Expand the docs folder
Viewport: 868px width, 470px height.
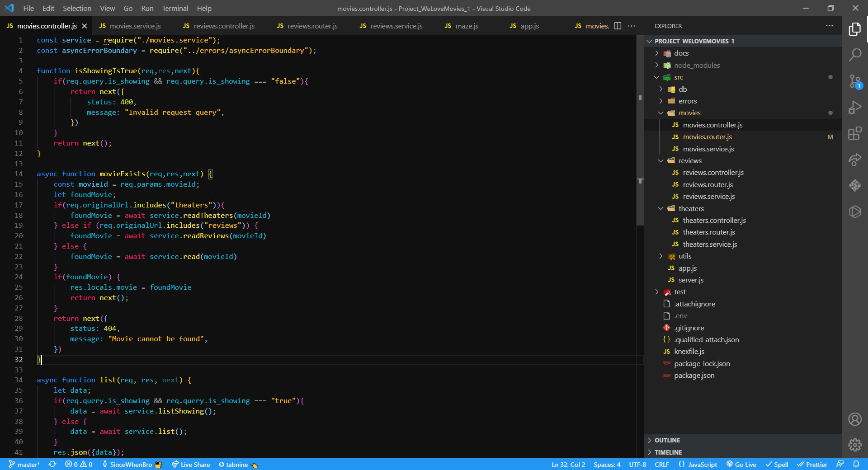click(x=681, y=53)
